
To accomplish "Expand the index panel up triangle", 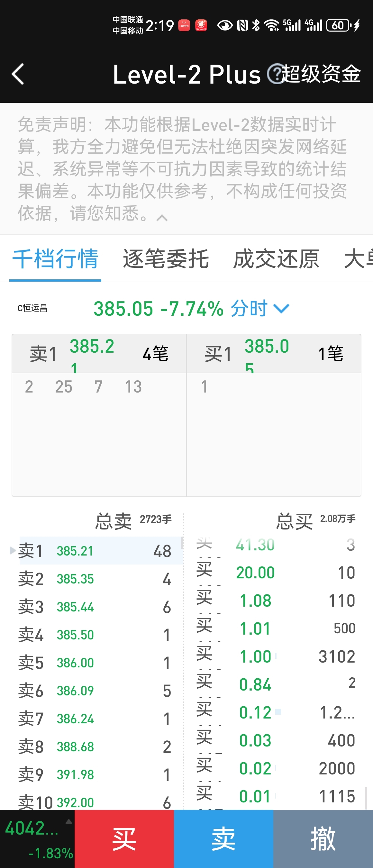I will 69,821.
